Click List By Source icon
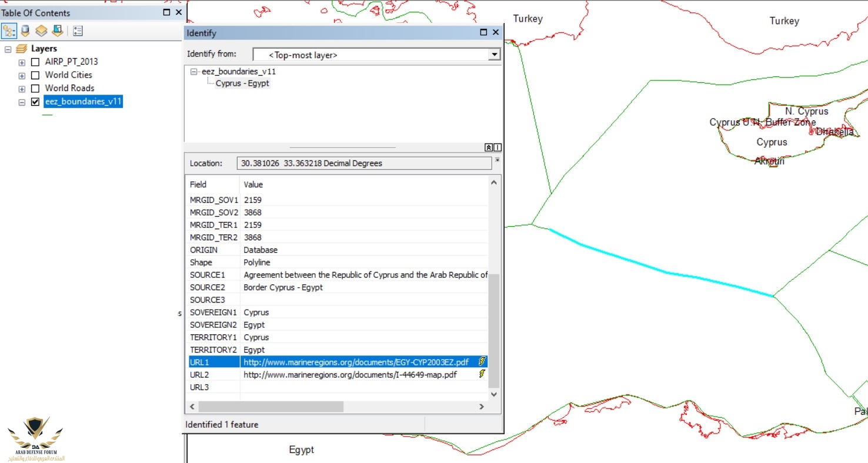This screenshot has height=463, width=868. click(25, 31)
